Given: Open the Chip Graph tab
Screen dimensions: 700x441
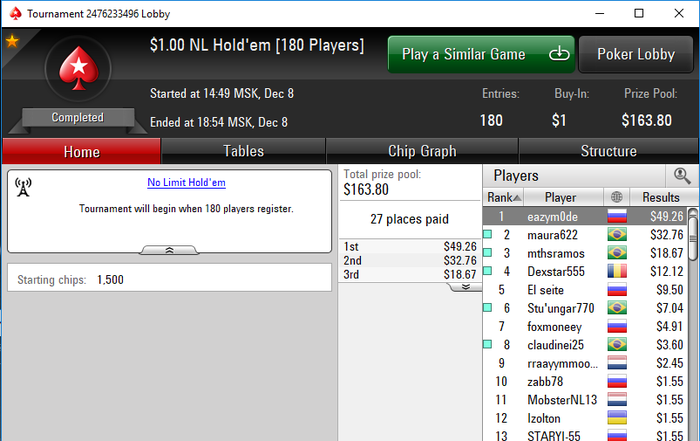Looking at the screenshot, I should [422, 151].
